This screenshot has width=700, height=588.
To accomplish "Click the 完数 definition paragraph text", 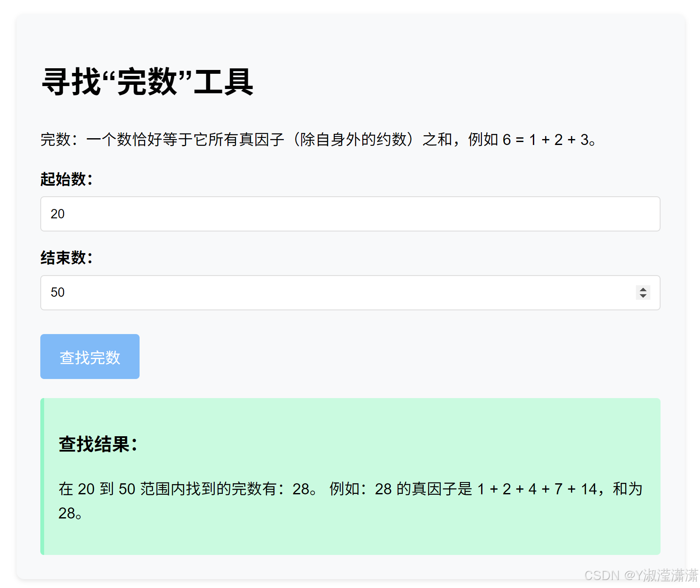I will (x=319, y=139).
